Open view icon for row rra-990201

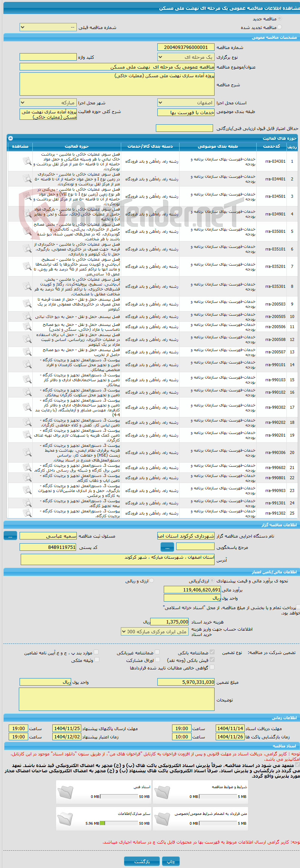pyautogui.click(x=27, y=435)
